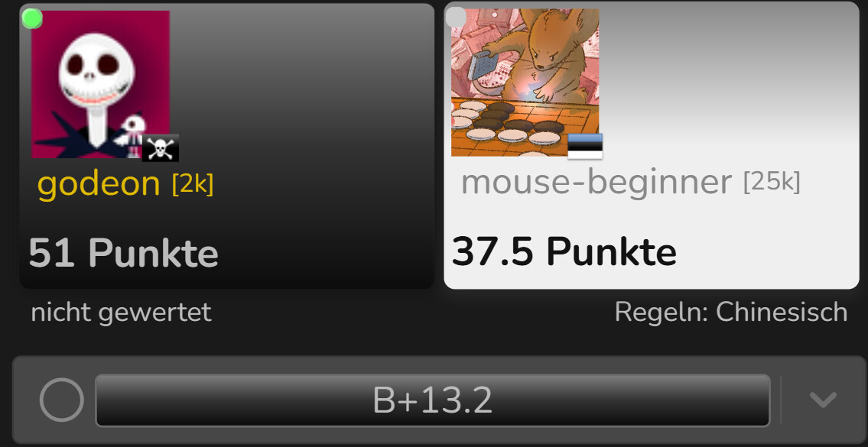Click the Estonian flag icon

point(585,146)
